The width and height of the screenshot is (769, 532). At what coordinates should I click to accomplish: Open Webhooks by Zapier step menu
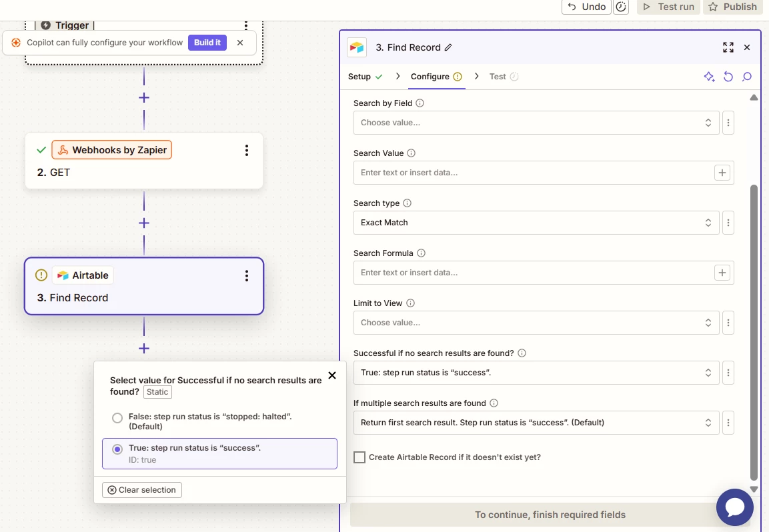[247, 151]
